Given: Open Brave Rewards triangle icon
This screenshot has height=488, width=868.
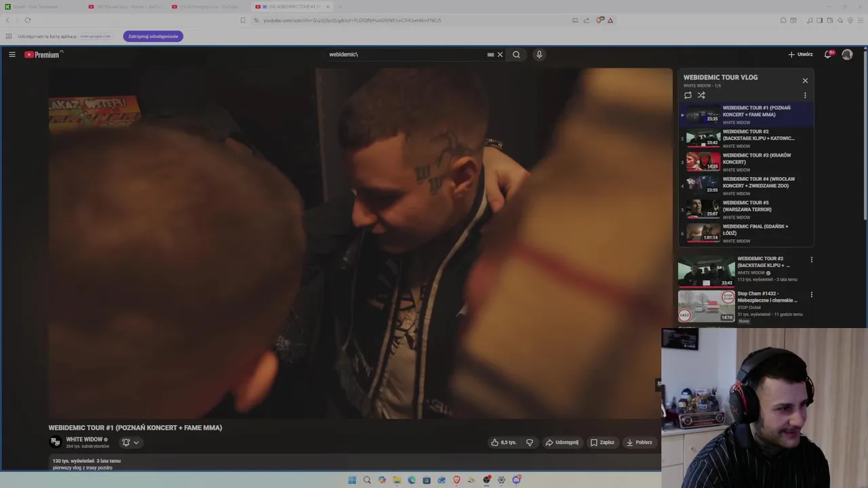Looking at the screenshot, I should [x=610, y=20].
